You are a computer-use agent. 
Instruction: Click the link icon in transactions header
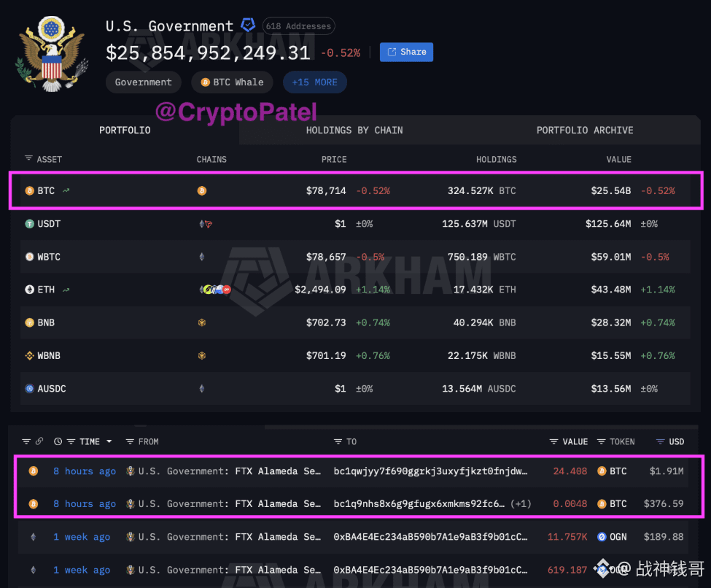[x=39, y=441]
